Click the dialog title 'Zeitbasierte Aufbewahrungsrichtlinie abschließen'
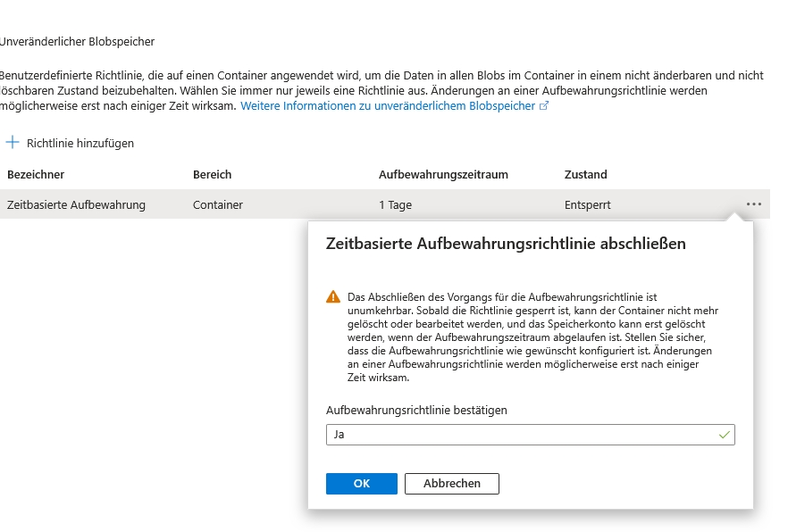The width and height of the screenshot is (788, 532). click(506, 244)
